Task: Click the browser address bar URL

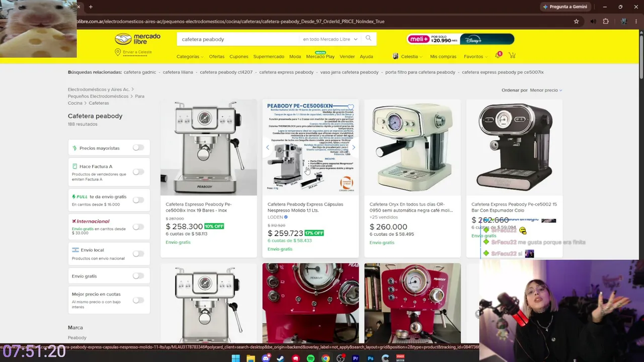Action: pos(230,21)
